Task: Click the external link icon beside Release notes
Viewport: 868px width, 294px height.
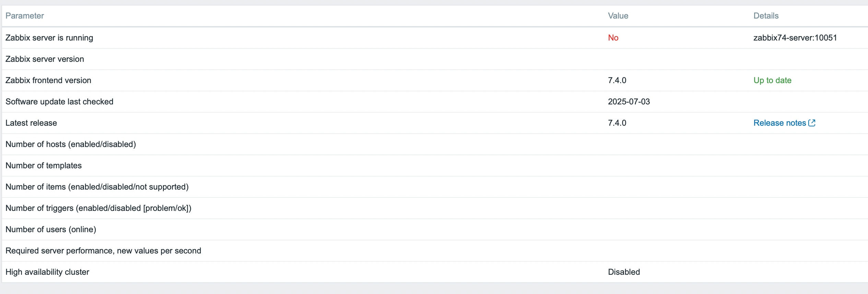Action: click(812, 123)
